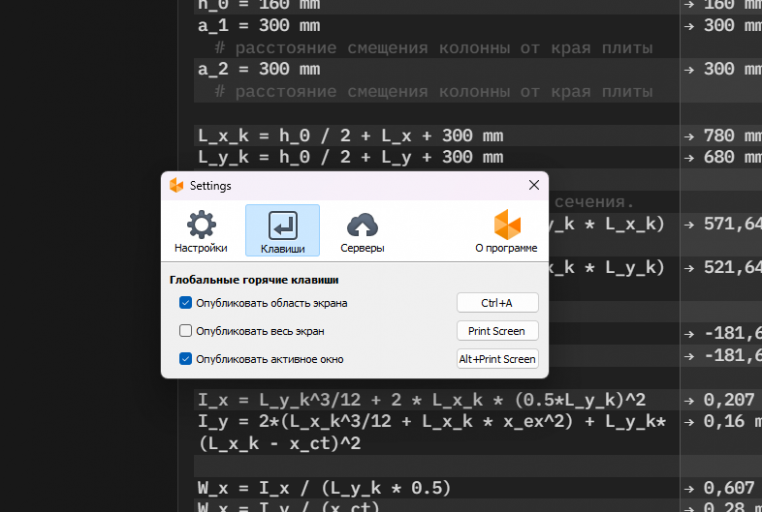Screen dimensions: 762x512
Task: Click the result value 571,64
Action: [x=732, y=224]
